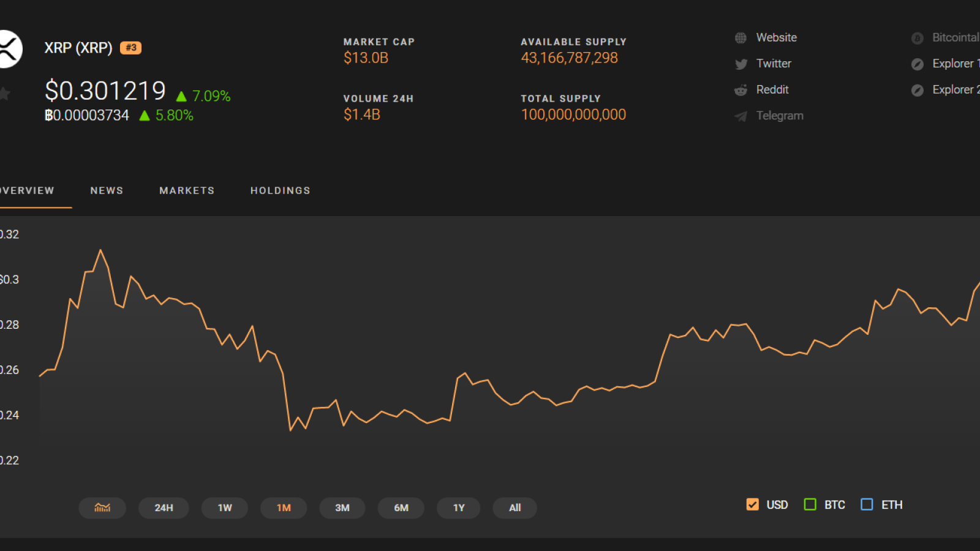
Task: Click the Telegram paper plane icon
Action: click(x=741, y=116)
